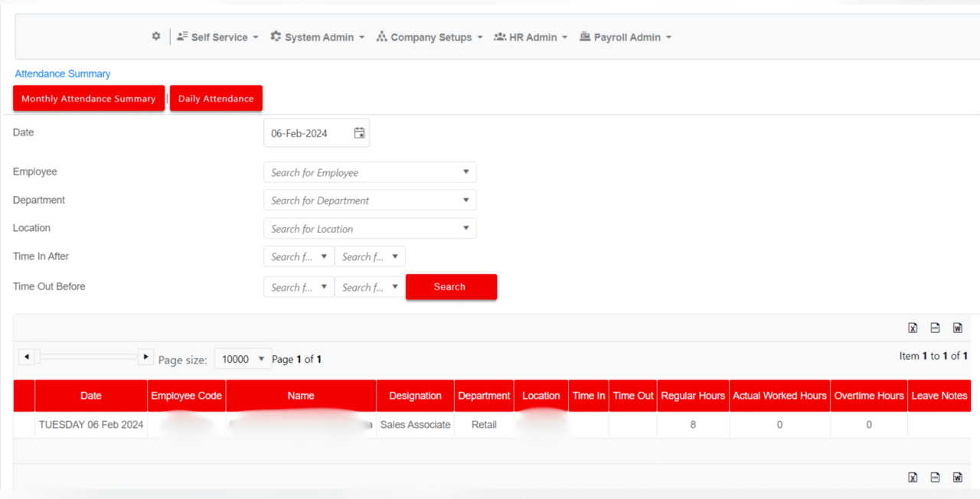Open the Payroll Admin menu
980x499 pixels.
point(626,37)
